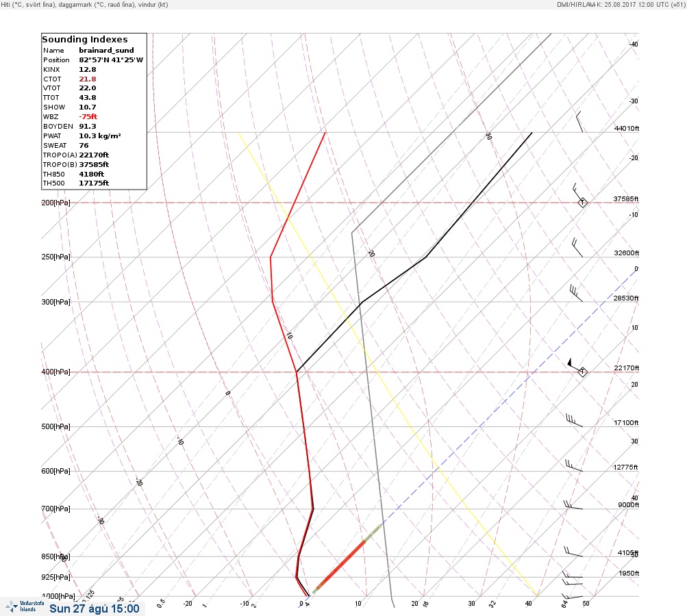Click the 44010ft altitude label

click(x=627, y=128)
